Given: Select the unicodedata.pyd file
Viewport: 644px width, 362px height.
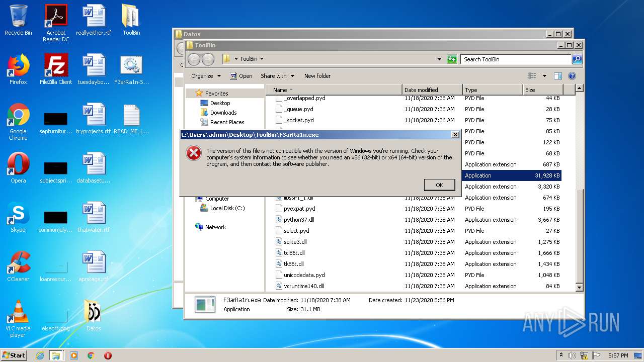Looking at the screenshot, I should coord(304,275).
